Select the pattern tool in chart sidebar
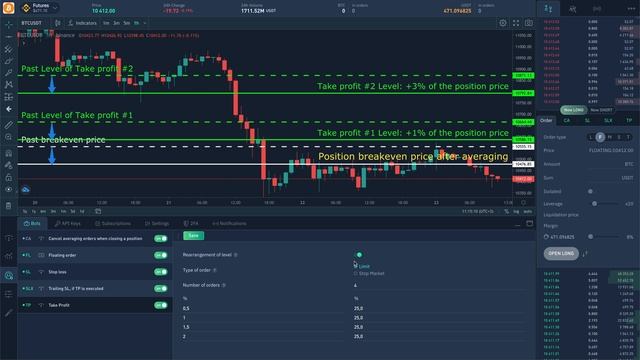Viewport: 640px width, 360px height. [x=9, y=84]
